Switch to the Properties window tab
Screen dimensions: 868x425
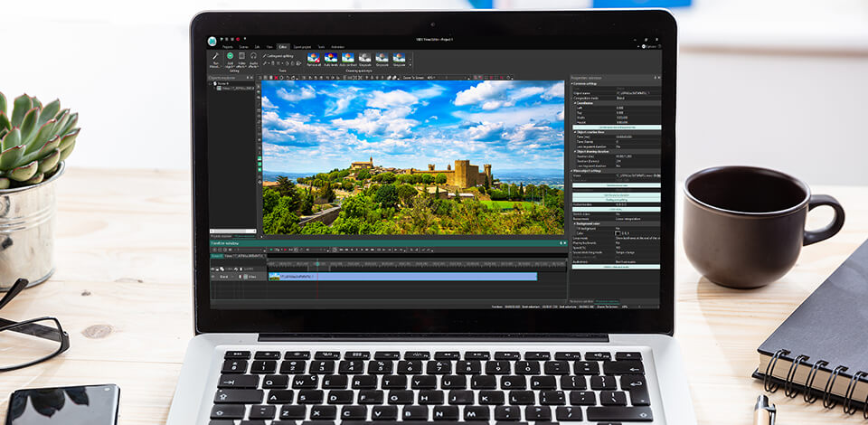point(607,301)
